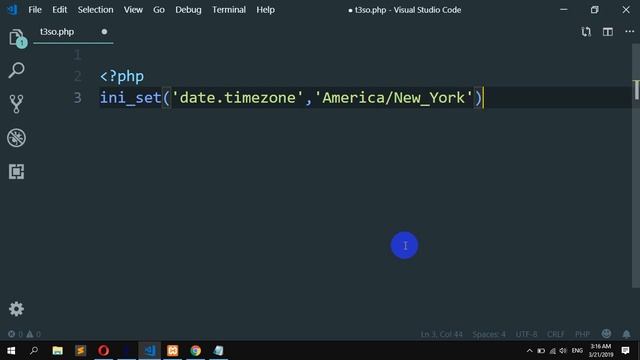Click the network icon in system tray
The width and height of the screenshot is (640, 360).
[x=552, y=351]
